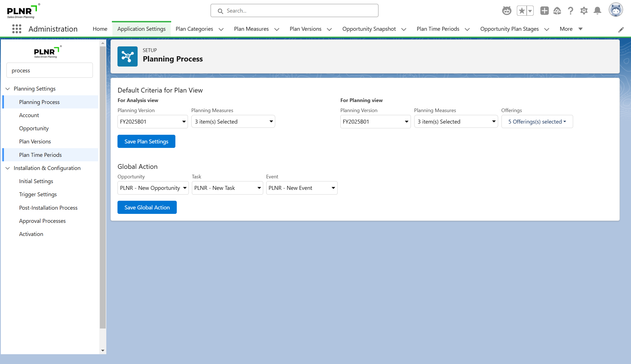Click the Favorites star icon
The height and width of the screenshot is (364, 631).
(x=522, y=11)
